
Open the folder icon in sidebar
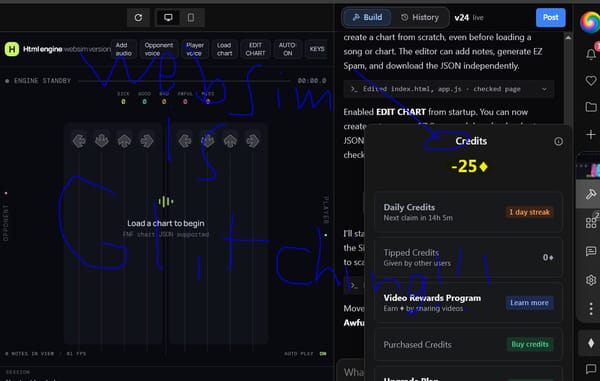pos(591,107)
